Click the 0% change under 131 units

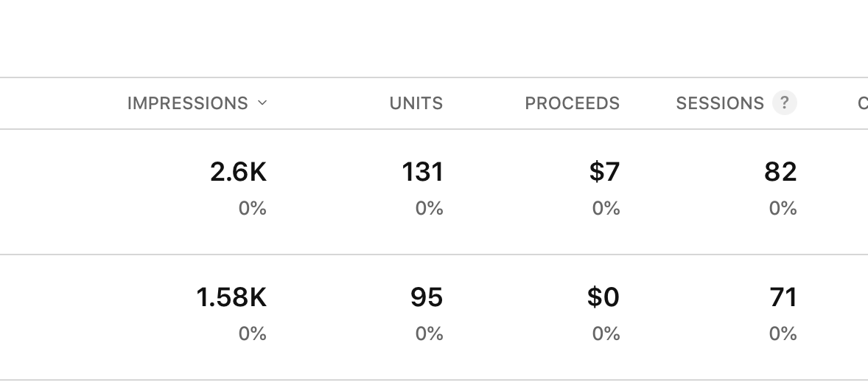point(430,209)
